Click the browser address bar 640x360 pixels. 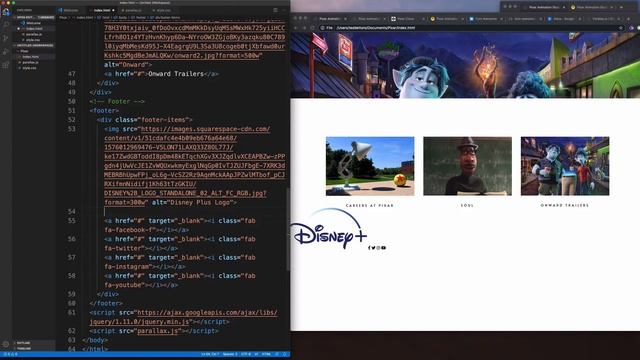point(471,28)
